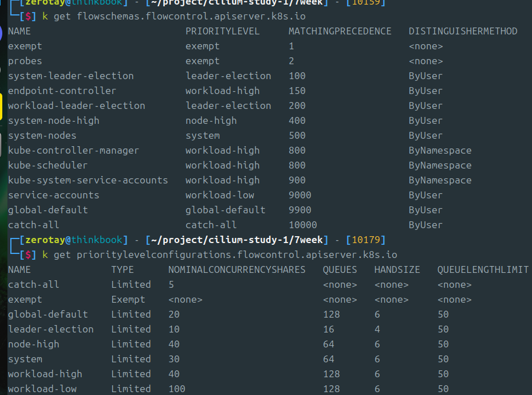Viewport: 532px width, 395px height.
Task: Click the DISTINGUISHERMETHOD column header
Action: [x=463, y=31]
